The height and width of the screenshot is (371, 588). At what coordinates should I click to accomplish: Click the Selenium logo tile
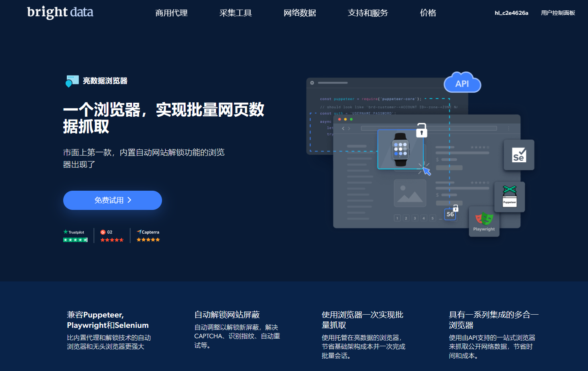tap(519, 155)
